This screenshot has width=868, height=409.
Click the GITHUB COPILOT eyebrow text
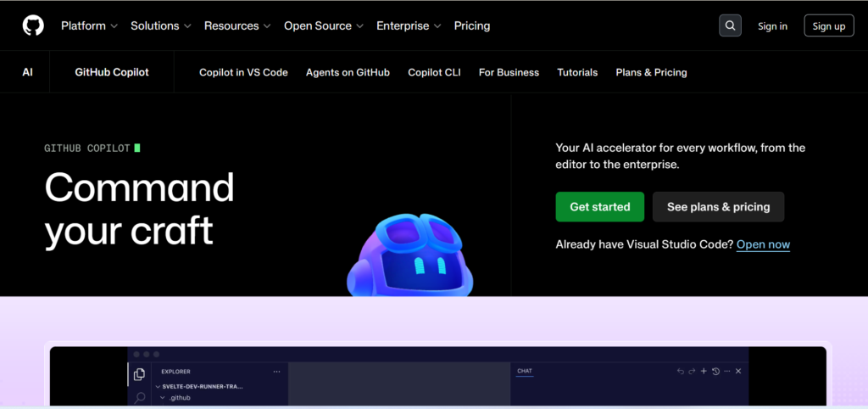click(87, 148)
